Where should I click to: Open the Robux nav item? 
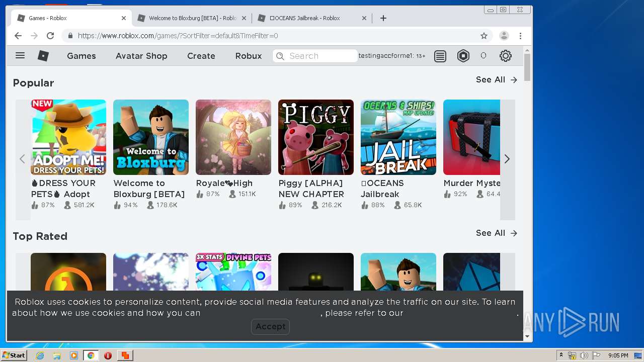point(249,56)
